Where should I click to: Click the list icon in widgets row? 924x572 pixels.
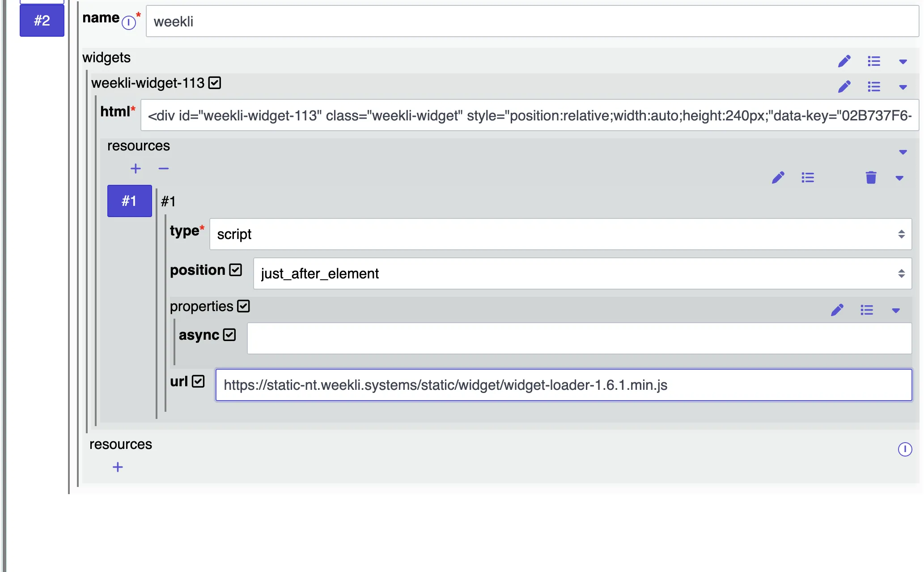coord(874,61)
